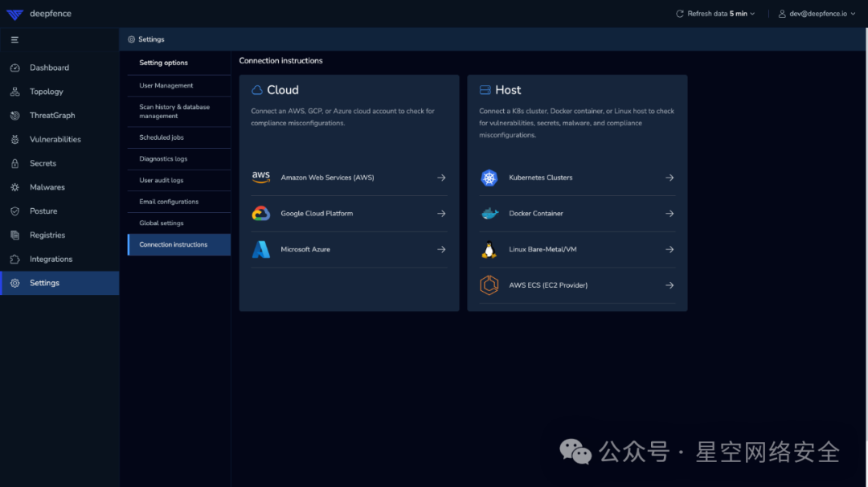Image resolution: width=868 pixels, height=487 pixels.
Task: Click the Kubernetes wheel logo icon
Action: tap(489, 178)
